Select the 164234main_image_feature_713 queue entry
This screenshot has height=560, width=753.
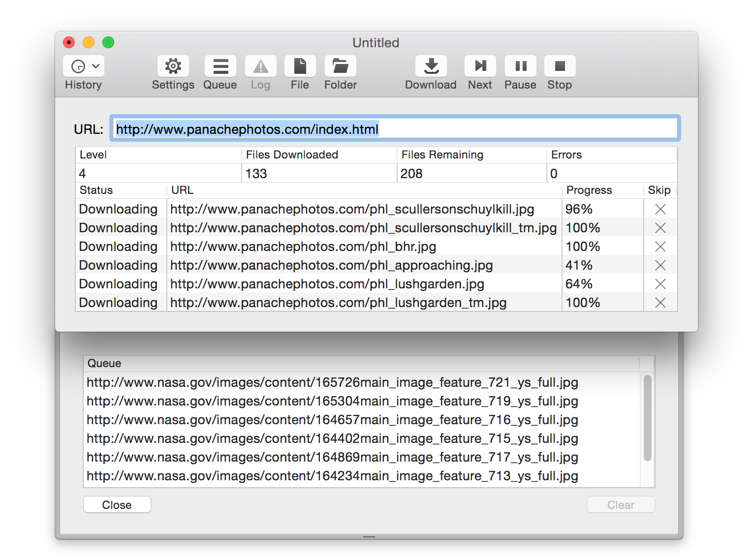pos(332,476)
